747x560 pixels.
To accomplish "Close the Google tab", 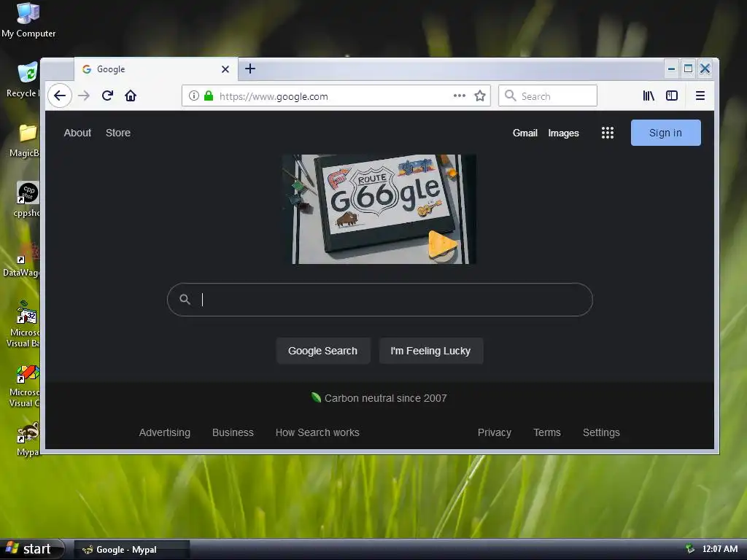I will 225,69.
